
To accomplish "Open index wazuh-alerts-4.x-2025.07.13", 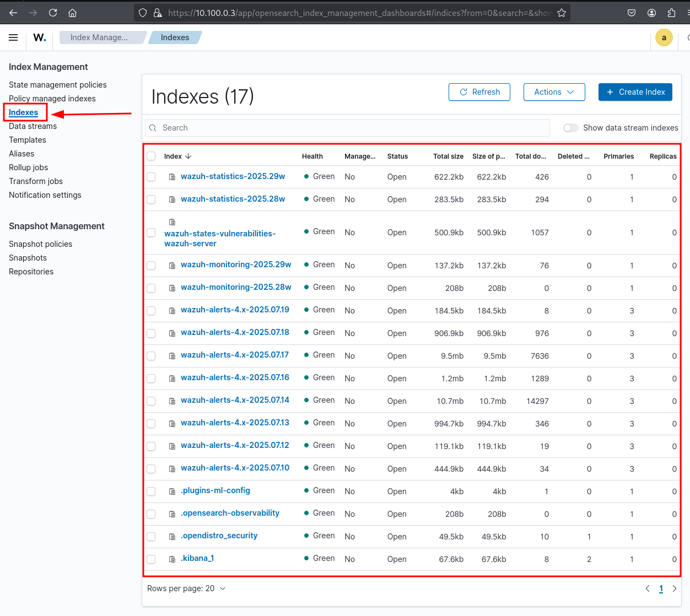I will tap(235, 423).
